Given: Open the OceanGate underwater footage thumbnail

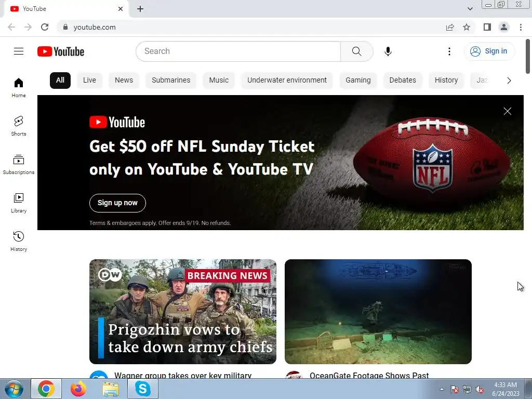Looking at the screenshot, I should pos(378,312).
